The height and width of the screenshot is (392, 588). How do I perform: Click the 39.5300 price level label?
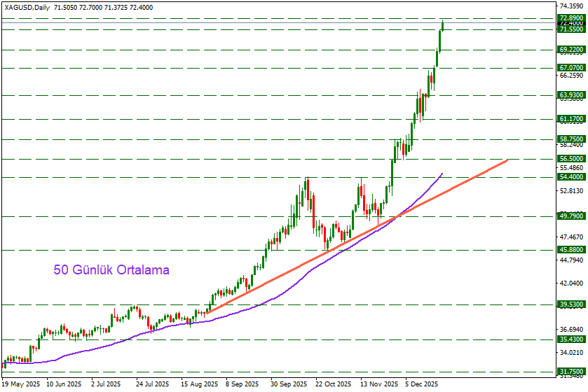click(x=571, y=304)
